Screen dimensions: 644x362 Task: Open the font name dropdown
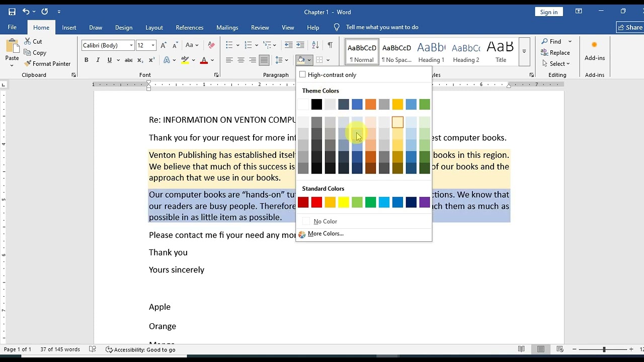[131, 45]
